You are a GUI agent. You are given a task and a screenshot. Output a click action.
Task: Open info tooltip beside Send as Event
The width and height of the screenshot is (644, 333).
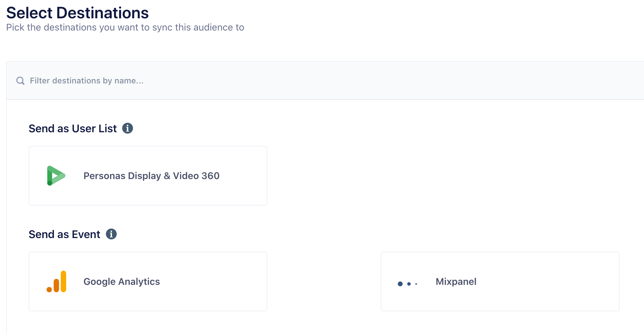pyautogui.click(x=111, y=234)
